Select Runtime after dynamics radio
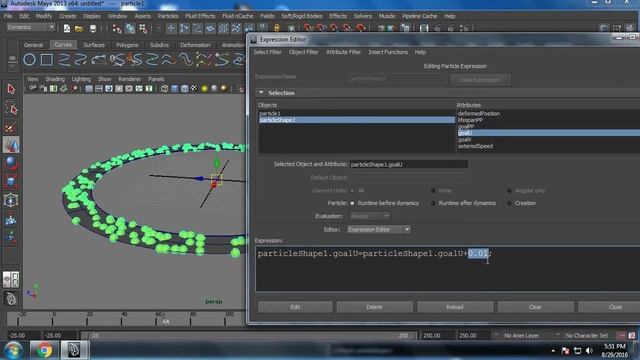Image resolution: width=640 pixels, height=360 pixels. (x=433, y=203)
